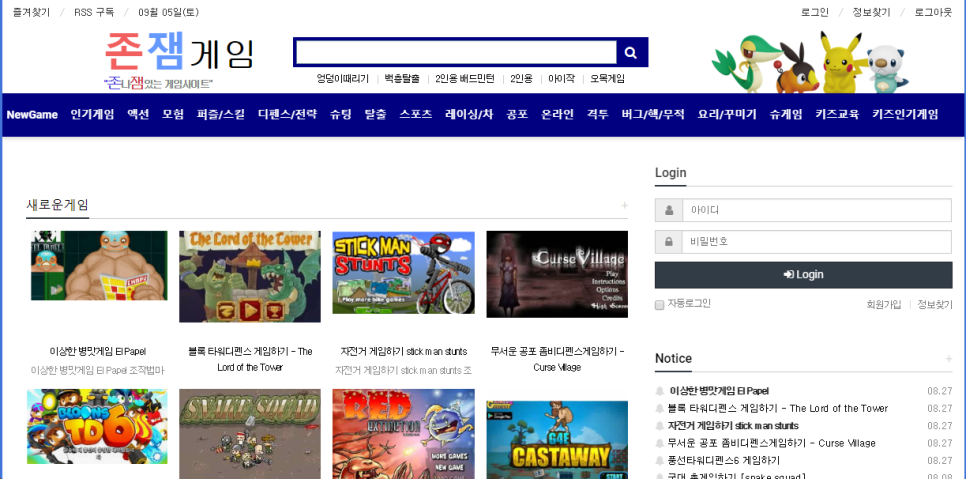
Task: Click bell icon beside 자전거 게임하기 stick man stunts notice
Action: [660, 425]
